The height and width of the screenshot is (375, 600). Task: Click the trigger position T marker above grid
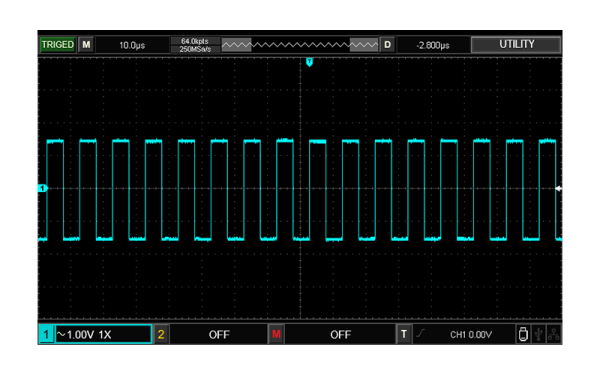[x=310, y=62]
